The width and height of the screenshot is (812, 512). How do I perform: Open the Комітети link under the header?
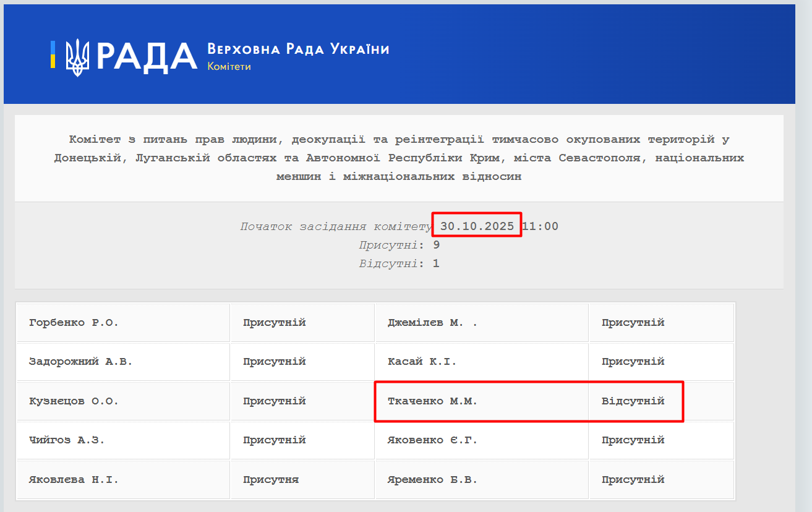[229, 66]
